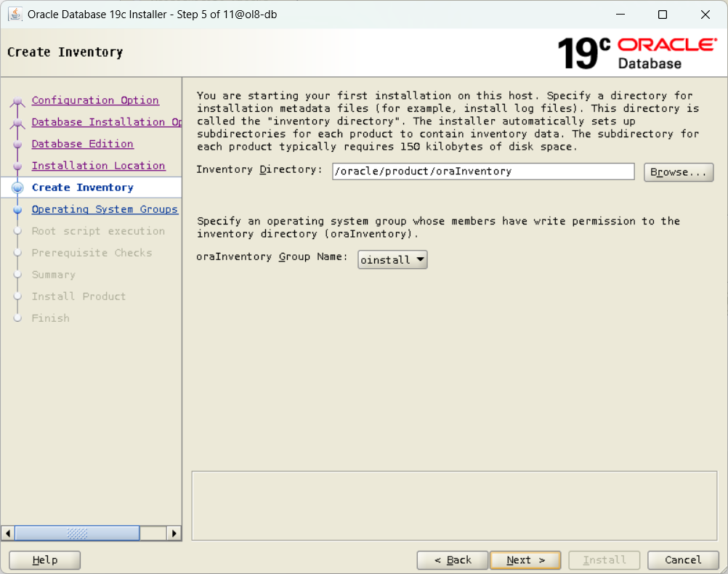This screenshot has width=728, height=574.
Task: Go to Database Installation Options step
Action: point(106,122)
